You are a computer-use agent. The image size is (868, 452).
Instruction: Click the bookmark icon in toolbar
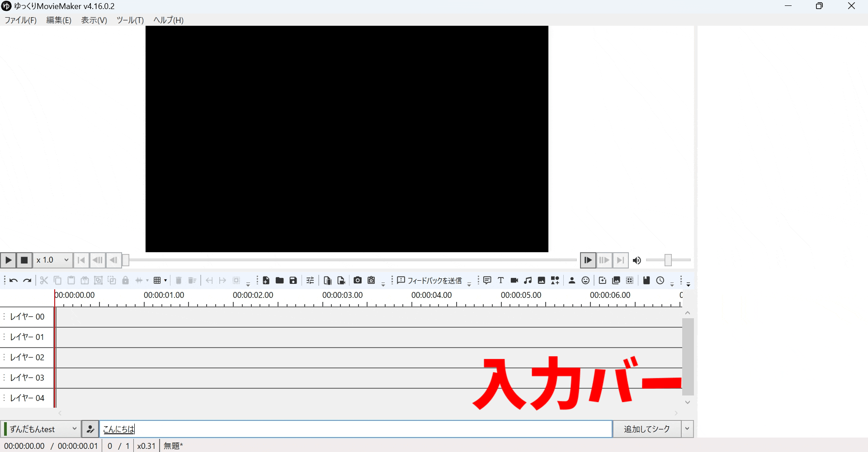click(646, 281)
